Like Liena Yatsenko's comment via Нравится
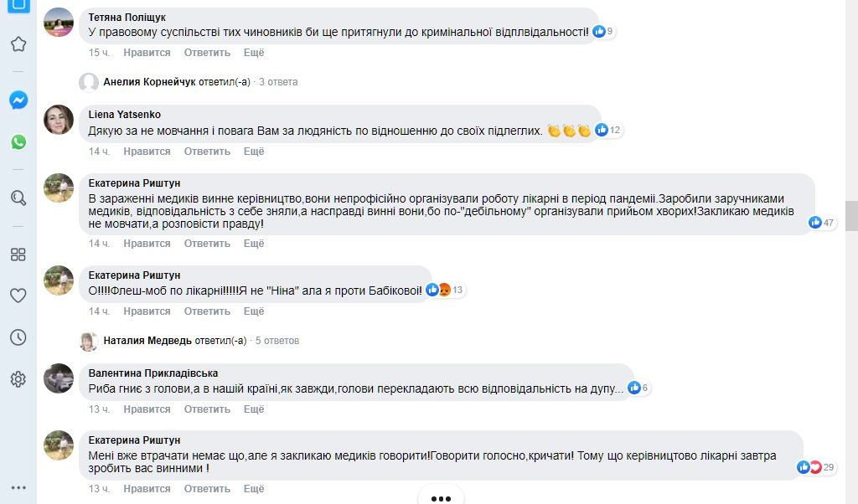 [147, 152]
